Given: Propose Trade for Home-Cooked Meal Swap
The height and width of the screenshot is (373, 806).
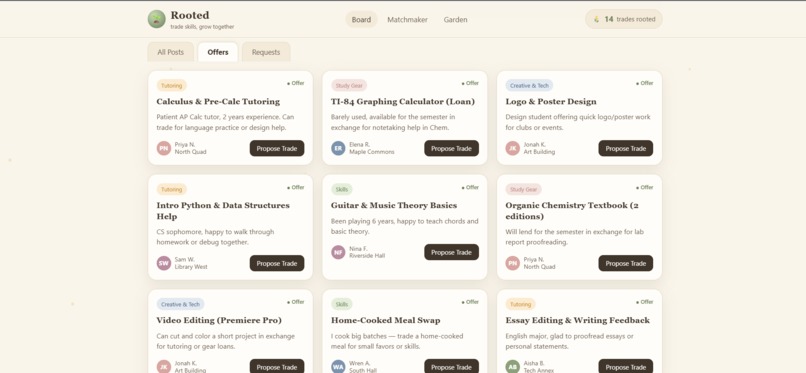Looking at the screenshot, I should [451, 366].
